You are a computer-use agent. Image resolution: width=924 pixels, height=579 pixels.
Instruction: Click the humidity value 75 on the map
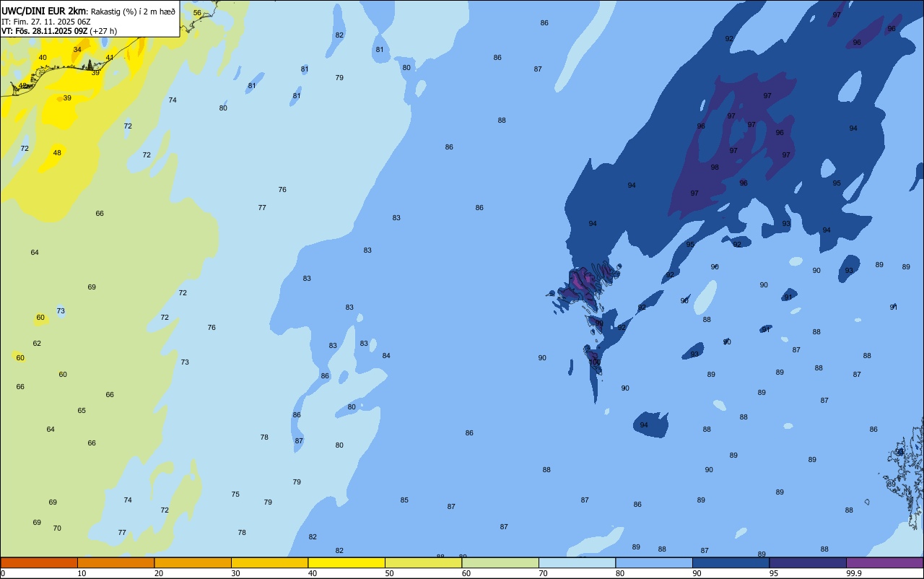pyautogui.click(x=235, y=495)
